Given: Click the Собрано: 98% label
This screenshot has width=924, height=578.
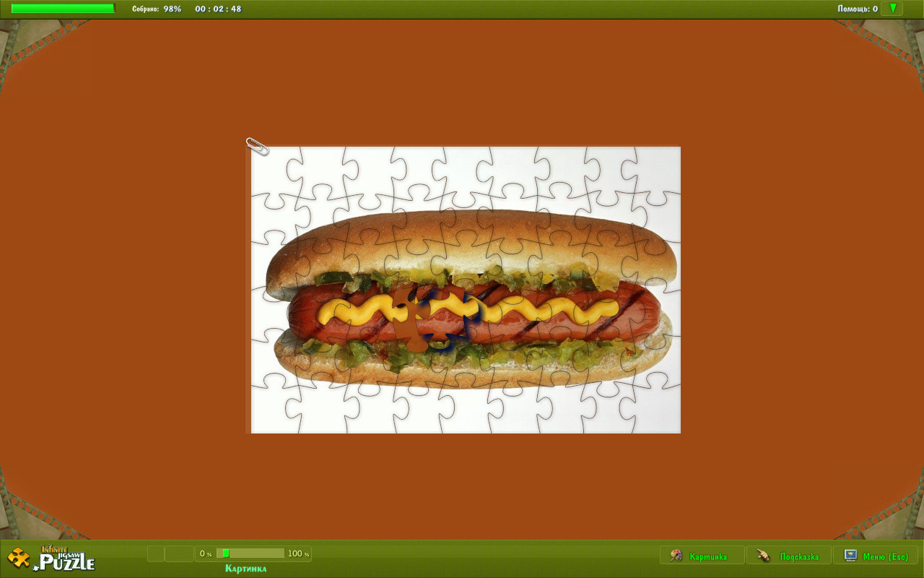Looking at the screenshot, I should pos(157,9).
